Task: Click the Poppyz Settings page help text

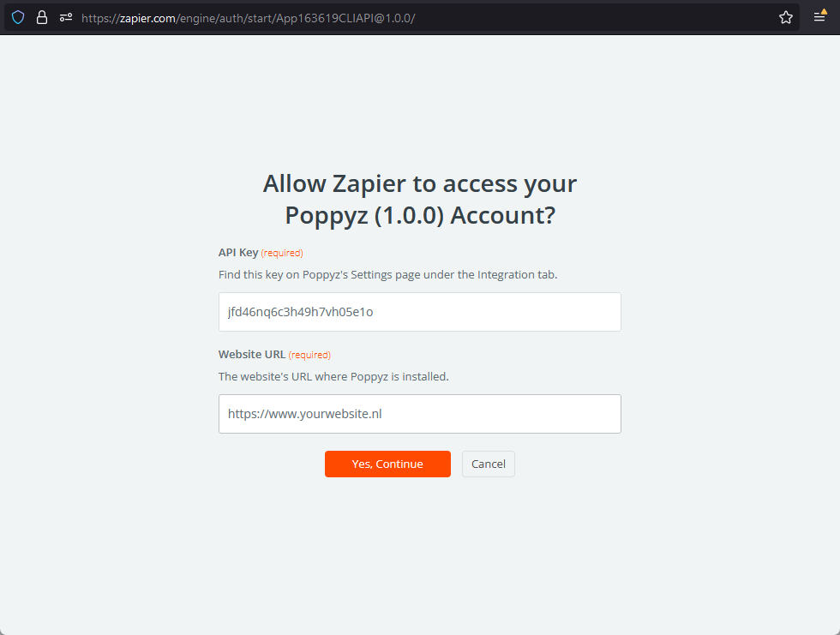Action: tap(387, 275)
